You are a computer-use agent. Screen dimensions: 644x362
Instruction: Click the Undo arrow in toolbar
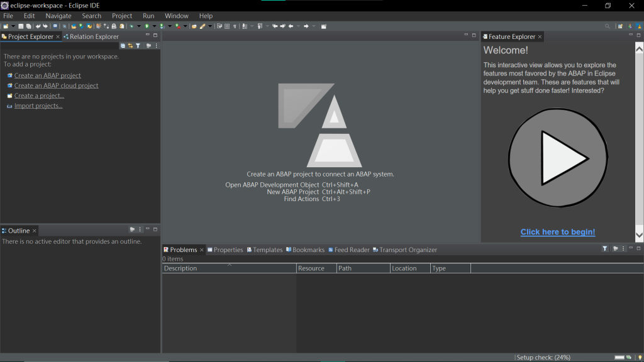38,26
